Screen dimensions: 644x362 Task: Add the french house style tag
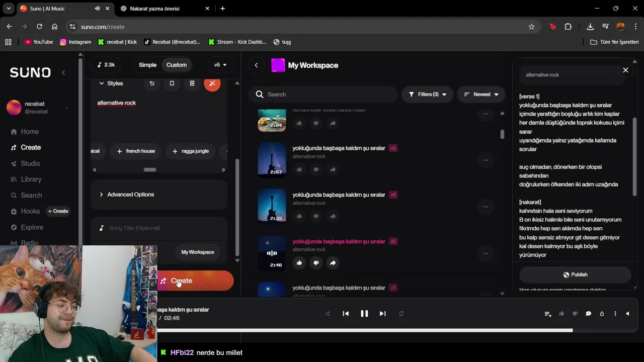click(x=136, y=151)
